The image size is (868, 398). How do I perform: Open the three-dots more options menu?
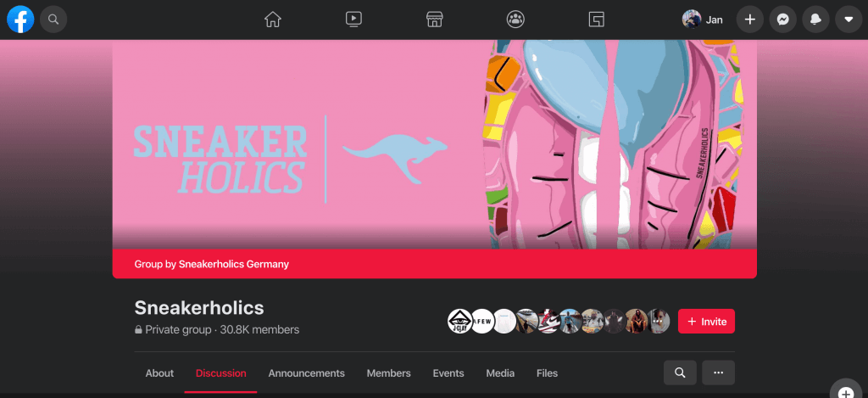tap(719, 373)
